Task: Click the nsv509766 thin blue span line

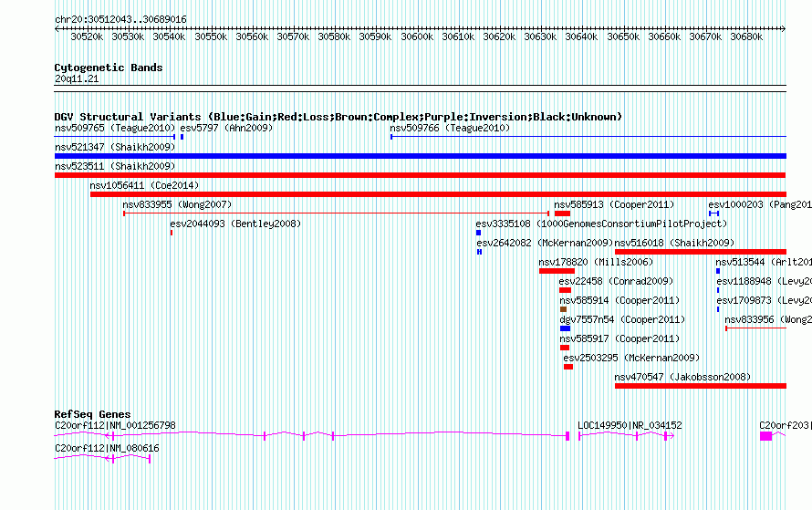Action: [588, 137]
